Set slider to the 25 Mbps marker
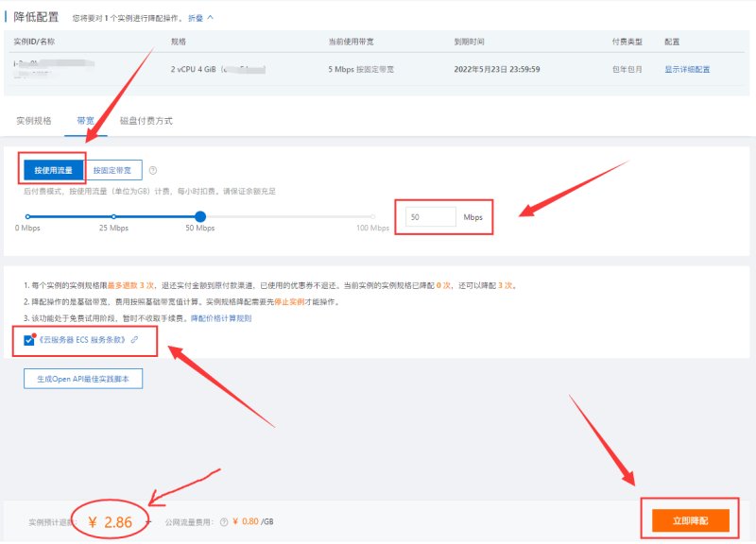The width and height of the screenshot is (756, 544). 113,217
